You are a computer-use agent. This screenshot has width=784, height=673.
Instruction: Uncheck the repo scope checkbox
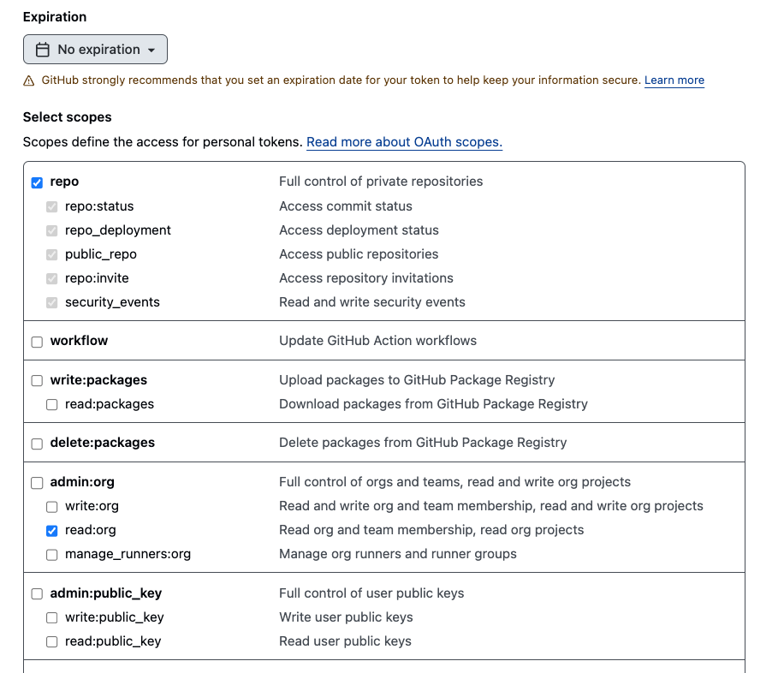coord(37,182)
